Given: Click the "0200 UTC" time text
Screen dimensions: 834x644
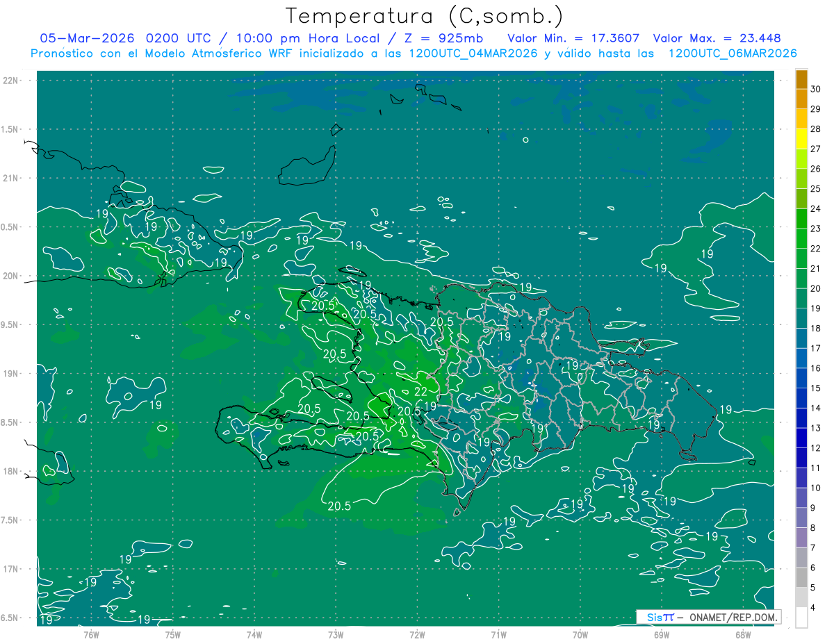Looking at the screenshot, I should pyautogui.click(x=181, y=38).
